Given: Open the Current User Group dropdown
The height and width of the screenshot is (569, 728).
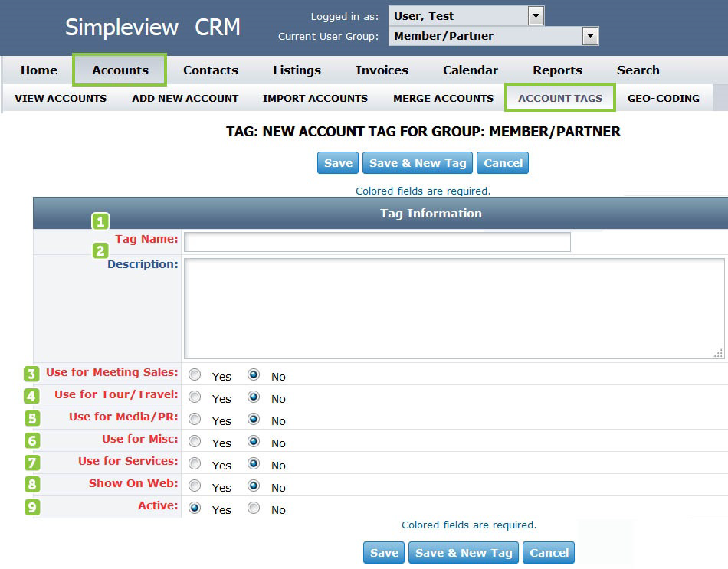Looking at the screenshot, I should click(x=494, y=36).
